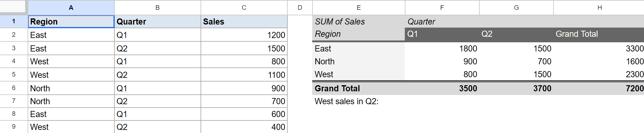Screen dimensions: 644x133
Task: Select column B header
Action: (158, 8)
